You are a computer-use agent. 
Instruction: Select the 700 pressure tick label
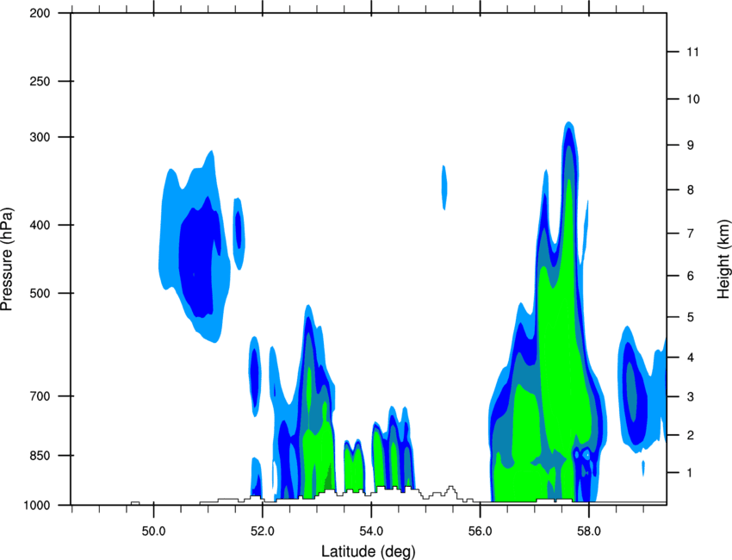click(x=40, y=396)
